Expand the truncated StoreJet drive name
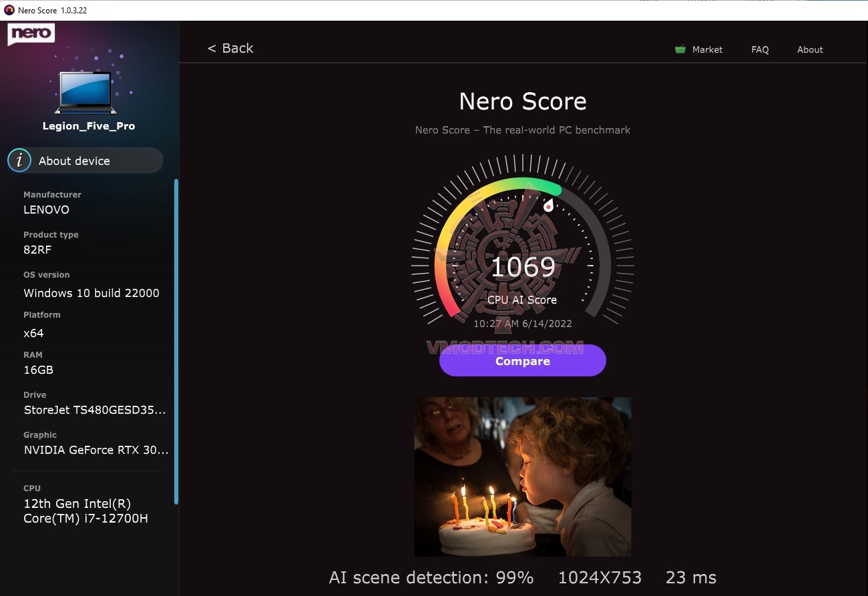This screenshot has height=596, width=868. (x=95, y=410)
